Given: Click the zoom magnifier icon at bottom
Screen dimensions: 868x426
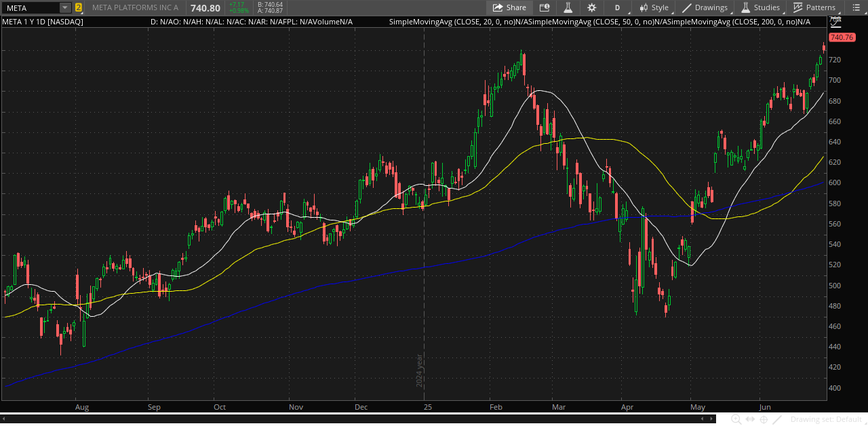Looking at the screenshot, I should (736, 420).
